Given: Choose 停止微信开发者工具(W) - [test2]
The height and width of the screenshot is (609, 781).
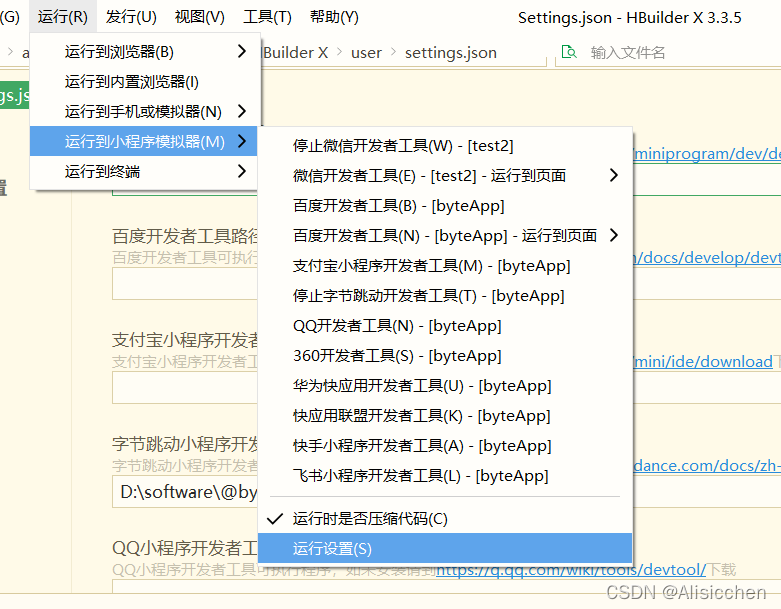Looking at the screenshot, I should [x=445, y=145].
